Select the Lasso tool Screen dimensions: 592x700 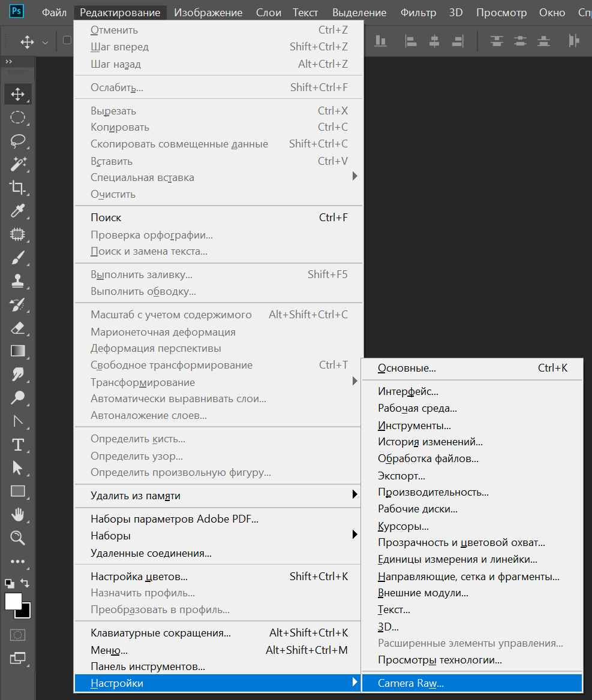tap(18, 141)
